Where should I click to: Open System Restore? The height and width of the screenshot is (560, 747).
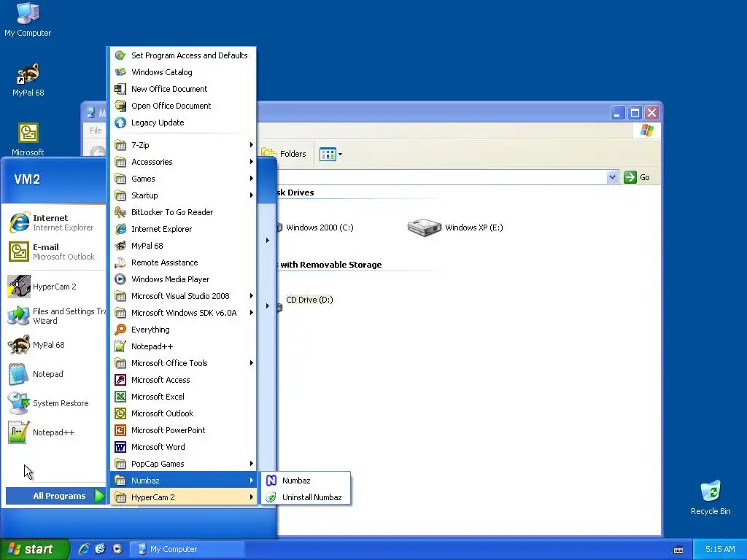tap(55, 403)
